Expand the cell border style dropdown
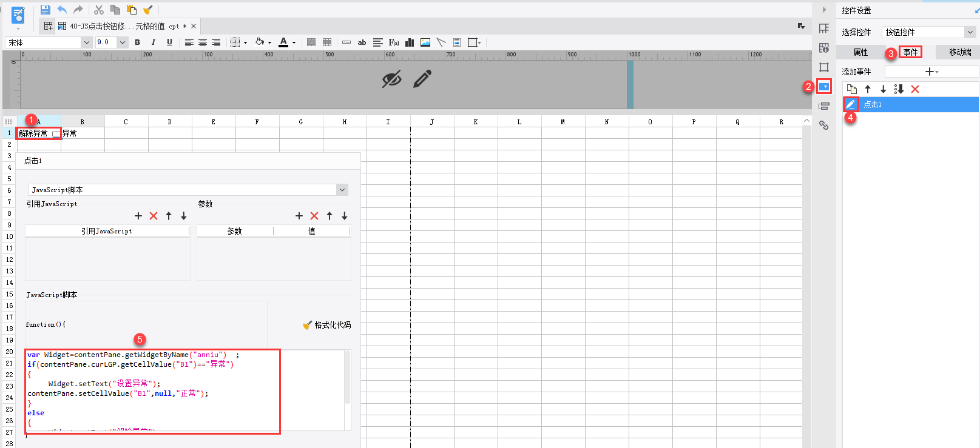The width and height of the screenshot is (980, 448). click(245, 42)
